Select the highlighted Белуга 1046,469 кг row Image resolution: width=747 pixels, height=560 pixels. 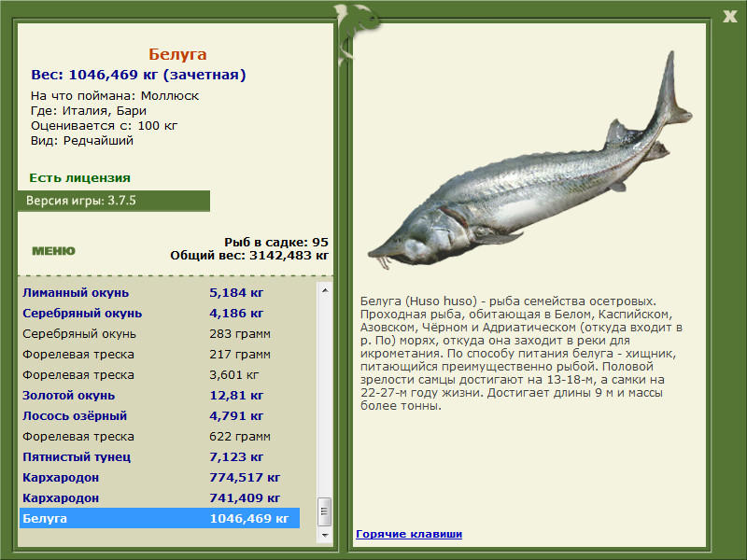click(160, 518)
